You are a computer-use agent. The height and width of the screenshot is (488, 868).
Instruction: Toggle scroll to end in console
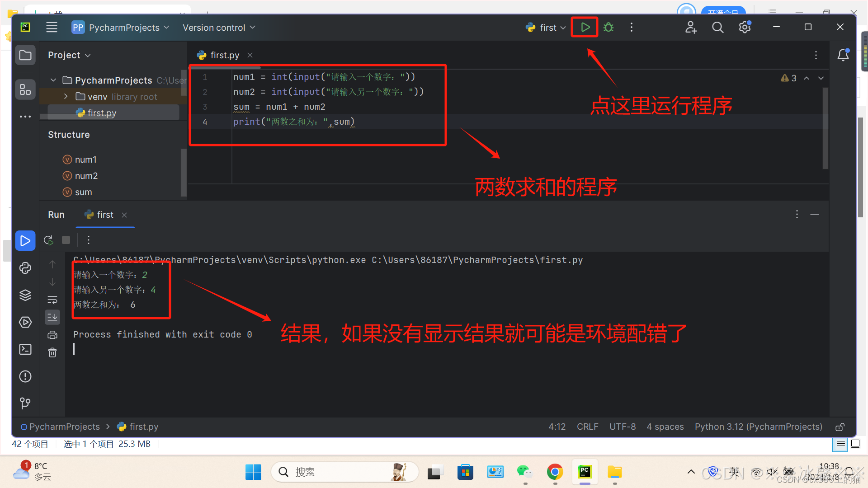pos(52,317)
